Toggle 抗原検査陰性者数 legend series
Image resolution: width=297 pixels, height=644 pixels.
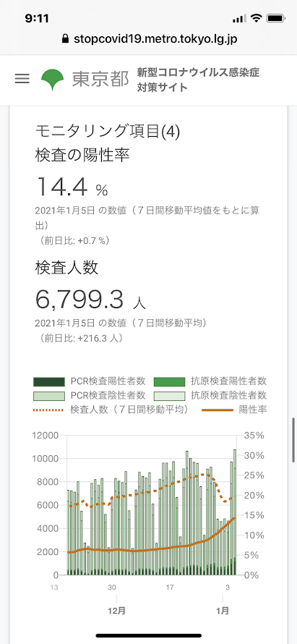(x=210, y=396)
